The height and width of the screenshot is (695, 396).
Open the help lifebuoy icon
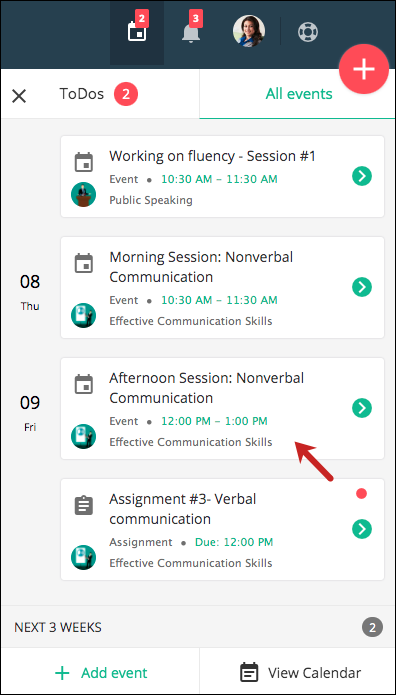click(308, 32)
